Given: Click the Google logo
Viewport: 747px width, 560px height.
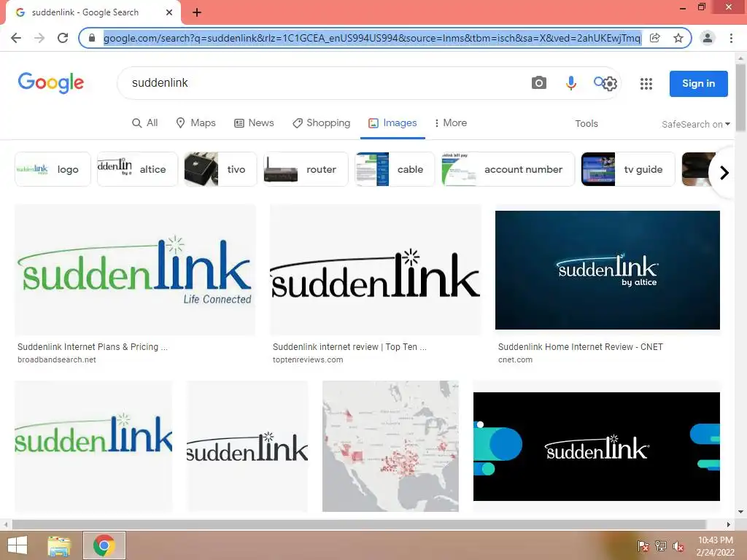Looking at the screenshot, I should coord(51,83).
